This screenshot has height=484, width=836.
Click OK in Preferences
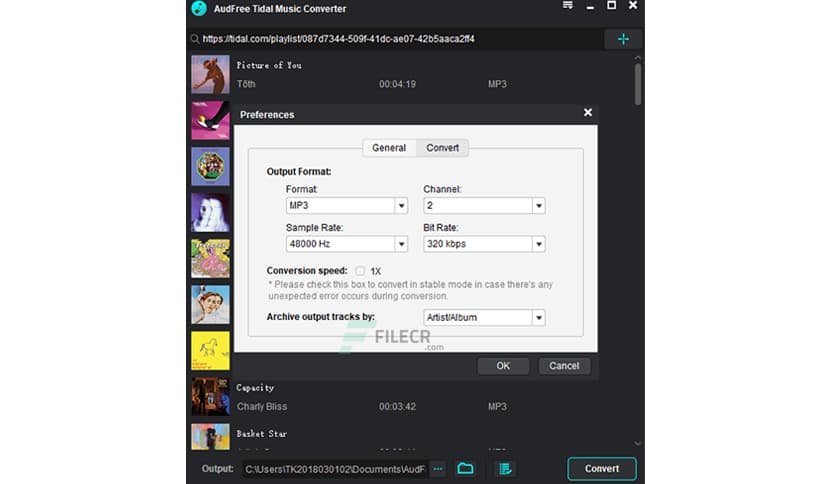coord(503,366)
